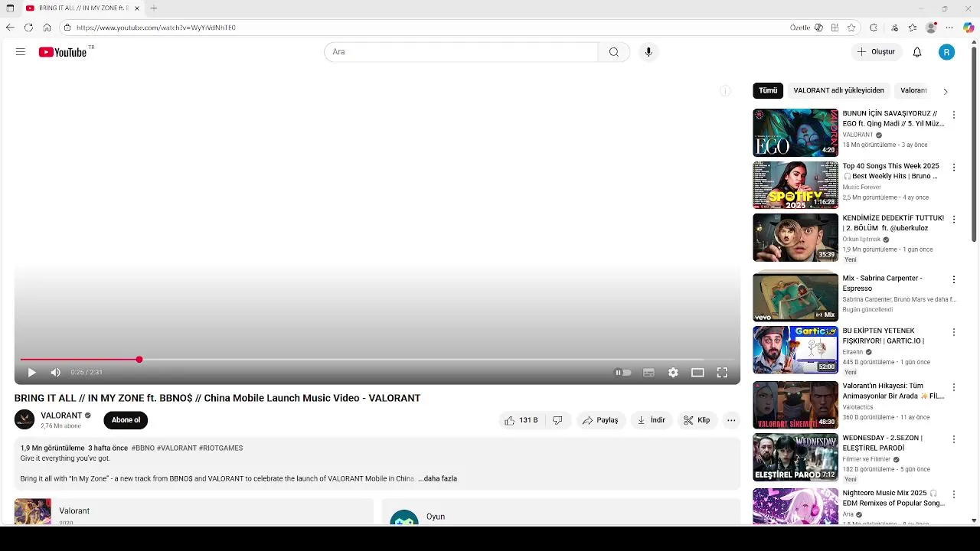Dislike the video

tap(557, 420)
